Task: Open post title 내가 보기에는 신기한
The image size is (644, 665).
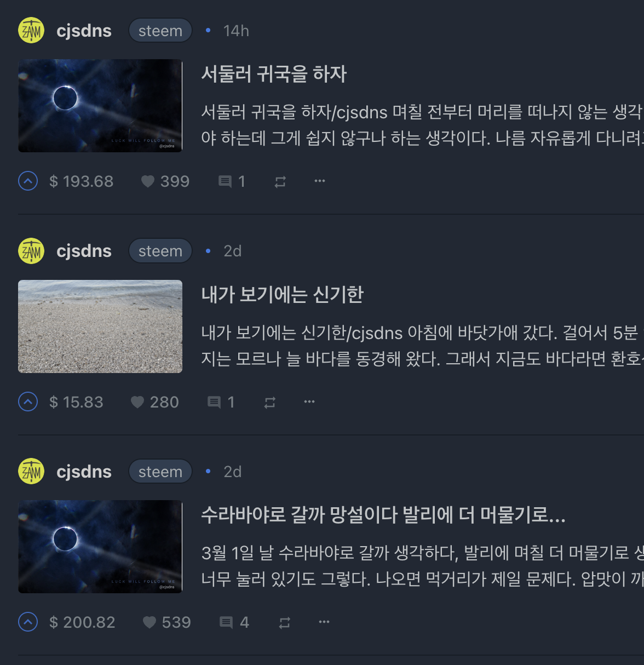Action: [x=283, y=295]
